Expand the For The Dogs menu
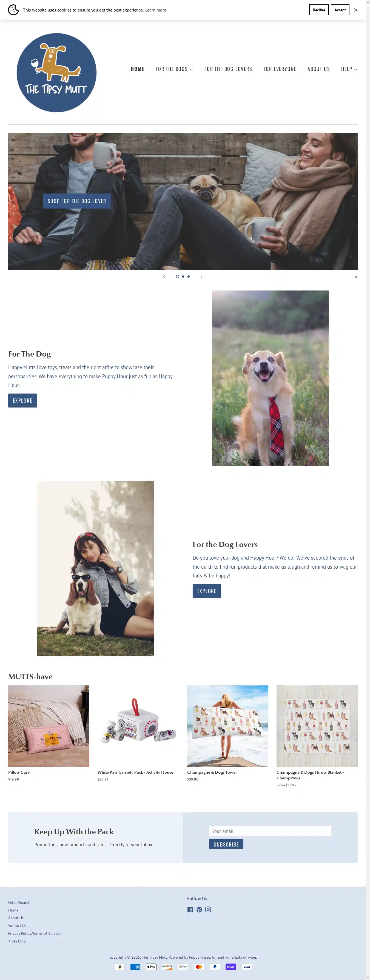The image size is (370, 980). pyautogui.click(x=174, y=69)
